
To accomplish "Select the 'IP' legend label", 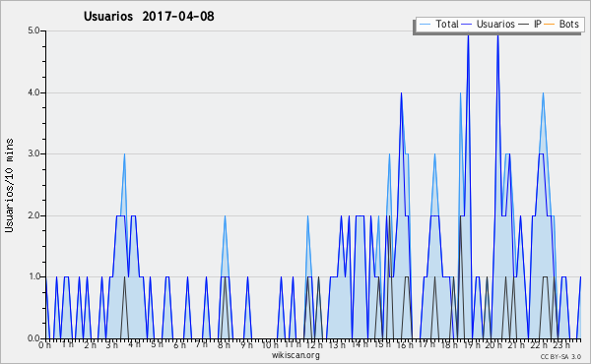I will pyautogui.click(x=538, y=24).
